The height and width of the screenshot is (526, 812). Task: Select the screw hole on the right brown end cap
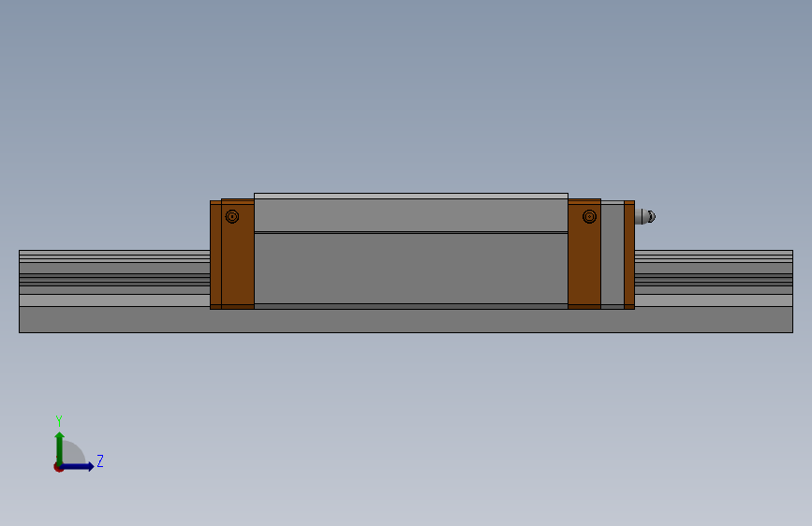pyautogui.click(x=589, y=216)
